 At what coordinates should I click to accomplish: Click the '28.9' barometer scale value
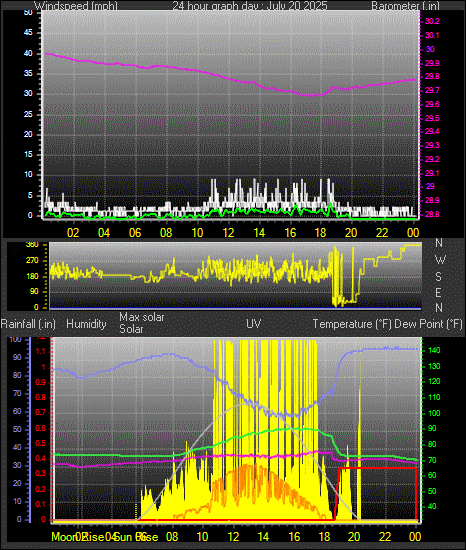tap(432, 200)
